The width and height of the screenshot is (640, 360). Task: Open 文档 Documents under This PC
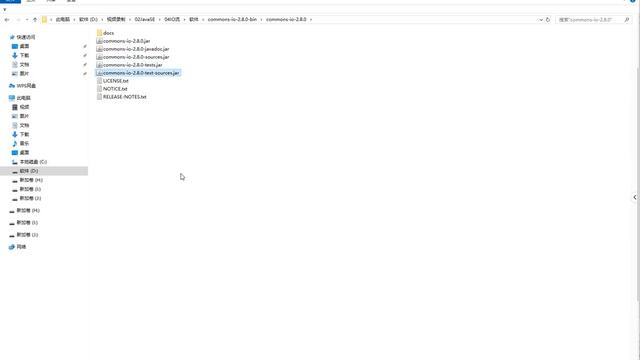point(20,125)
